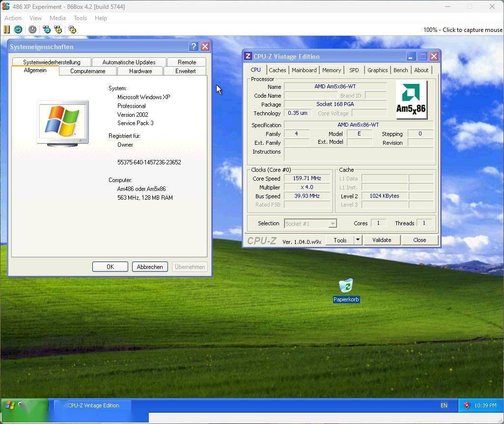Click the Abbrechen button

[x=150, y=267]
